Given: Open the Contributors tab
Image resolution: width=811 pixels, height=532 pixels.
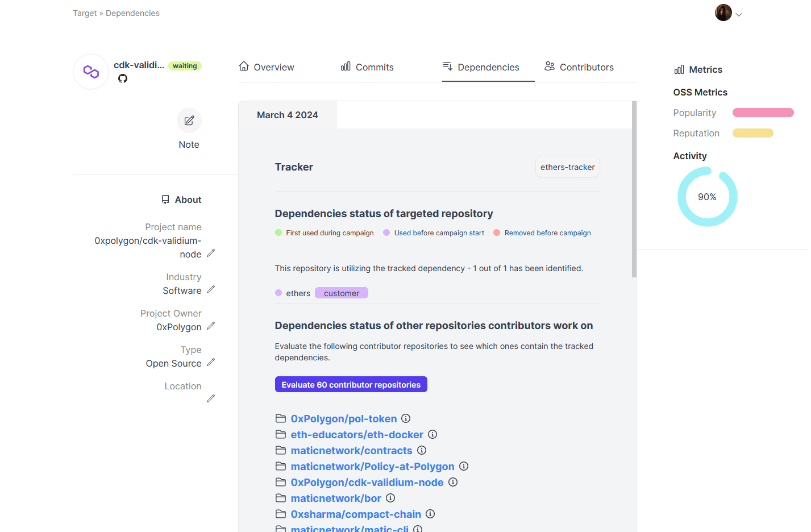Looking at the screenshot, I should click(x=579, y=67).
